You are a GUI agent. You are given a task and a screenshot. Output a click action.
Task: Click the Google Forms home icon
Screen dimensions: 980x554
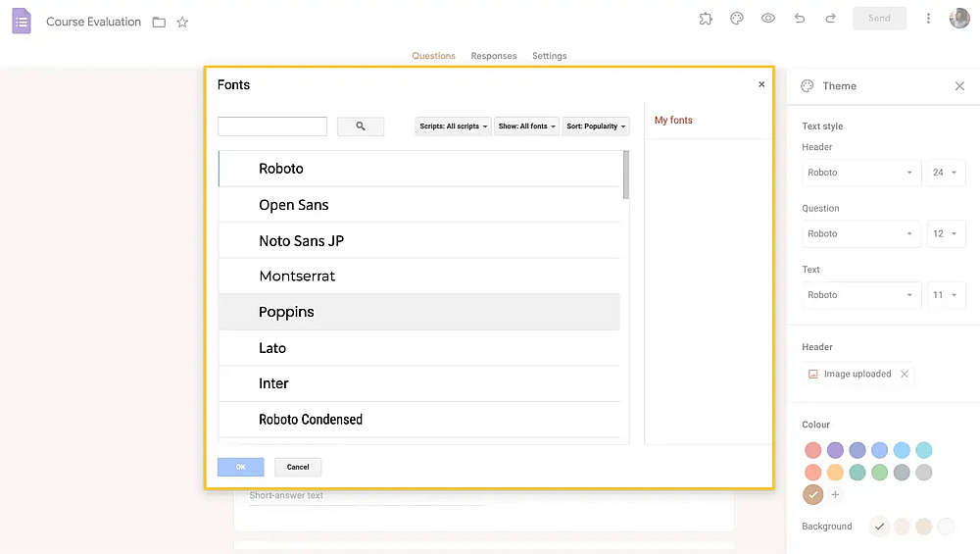click(x=22, y=22)
